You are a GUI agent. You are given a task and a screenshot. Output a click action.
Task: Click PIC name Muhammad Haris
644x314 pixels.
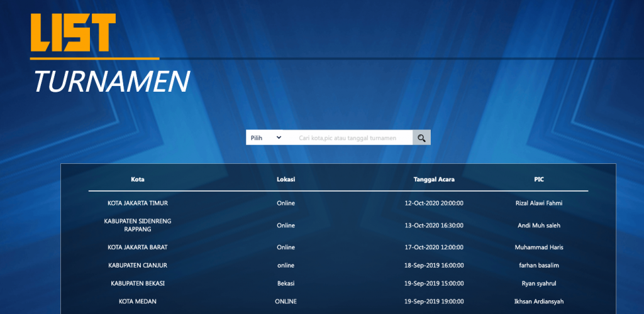click(x=538, y=247)
